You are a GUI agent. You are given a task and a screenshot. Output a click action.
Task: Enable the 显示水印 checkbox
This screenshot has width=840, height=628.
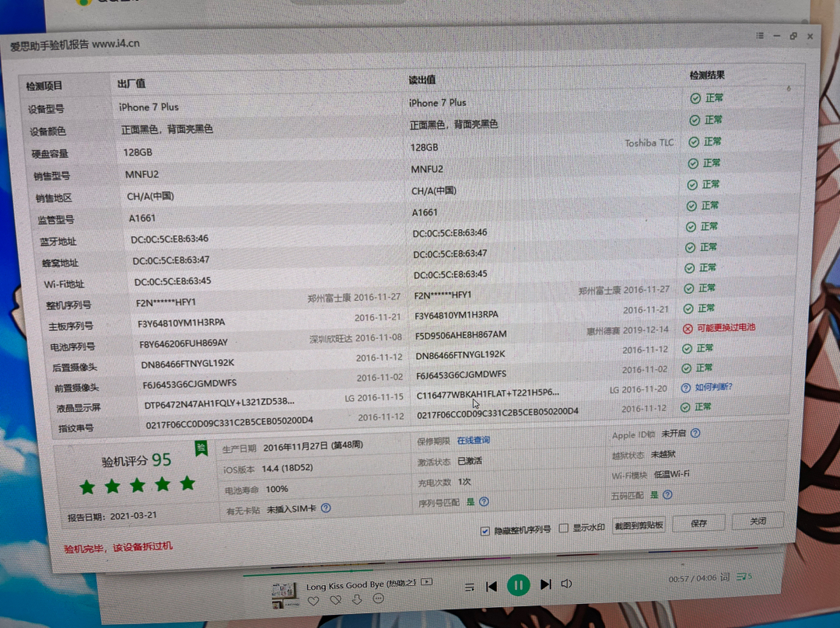(x=563, y=529)
